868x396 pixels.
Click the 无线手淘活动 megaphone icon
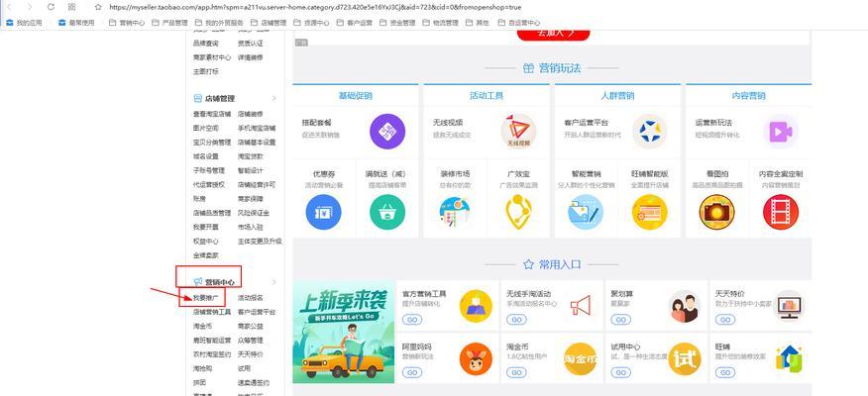[x=580, y=305]
